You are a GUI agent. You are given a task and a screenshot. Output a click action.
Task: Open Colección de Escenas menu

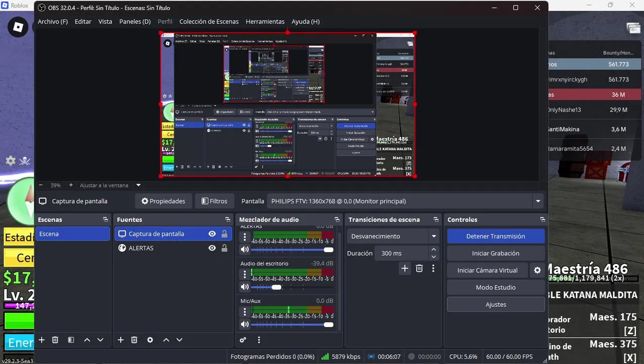pos(209,22)
